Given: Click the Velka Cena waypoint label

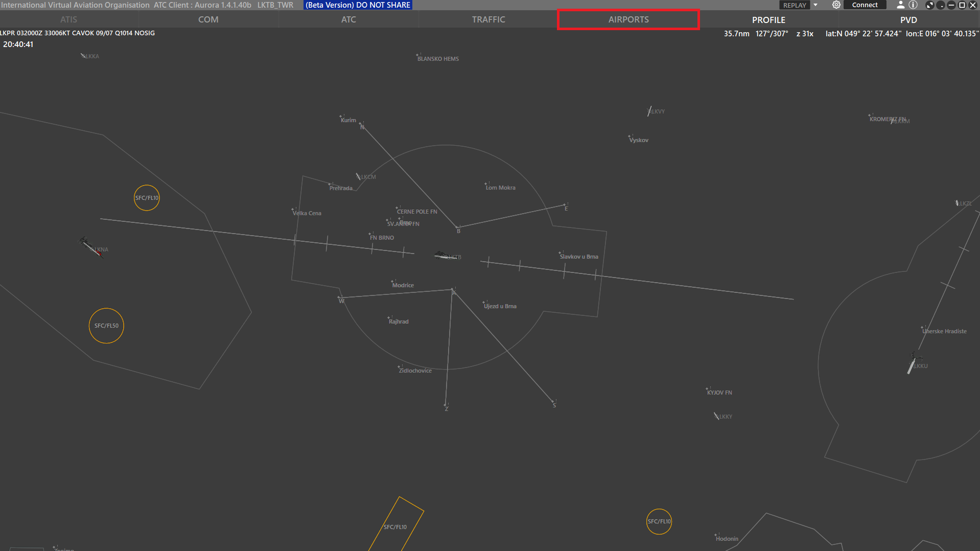Looking at the screenshot, I should [307, 213].
